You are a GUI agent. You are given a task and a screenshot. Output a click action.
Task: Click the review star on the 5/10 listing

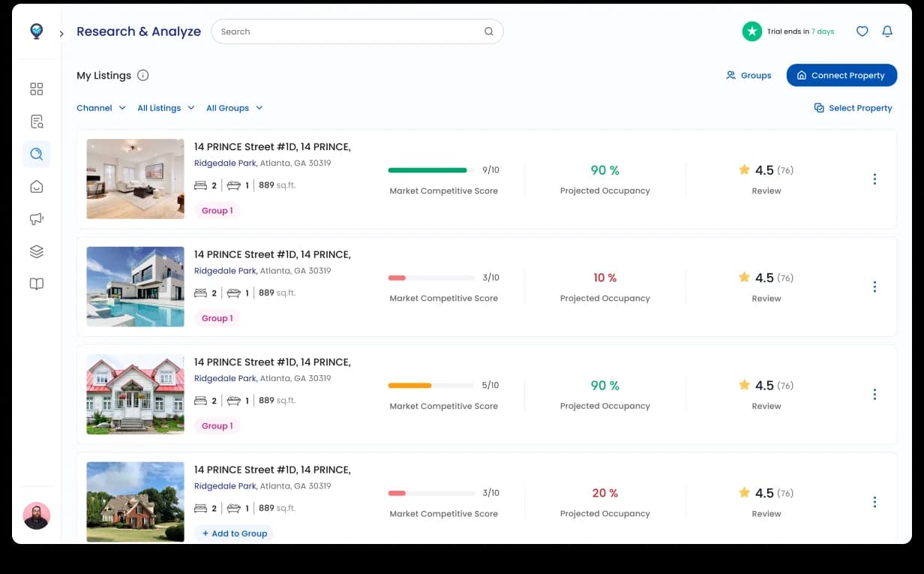[x=744, y=385]
